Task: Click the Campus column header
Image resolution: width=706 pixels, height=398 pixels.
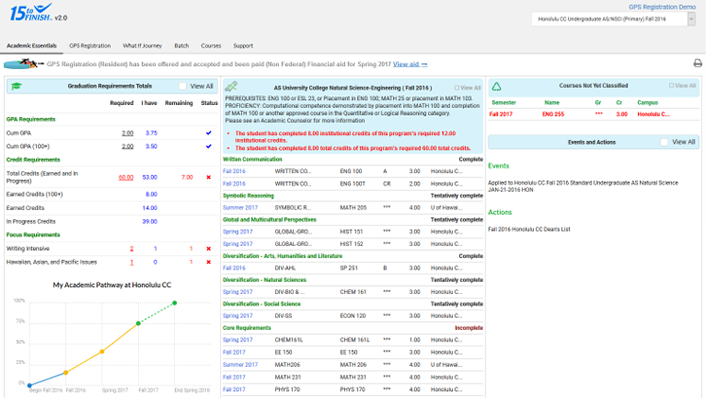Action: coord(647,103)
